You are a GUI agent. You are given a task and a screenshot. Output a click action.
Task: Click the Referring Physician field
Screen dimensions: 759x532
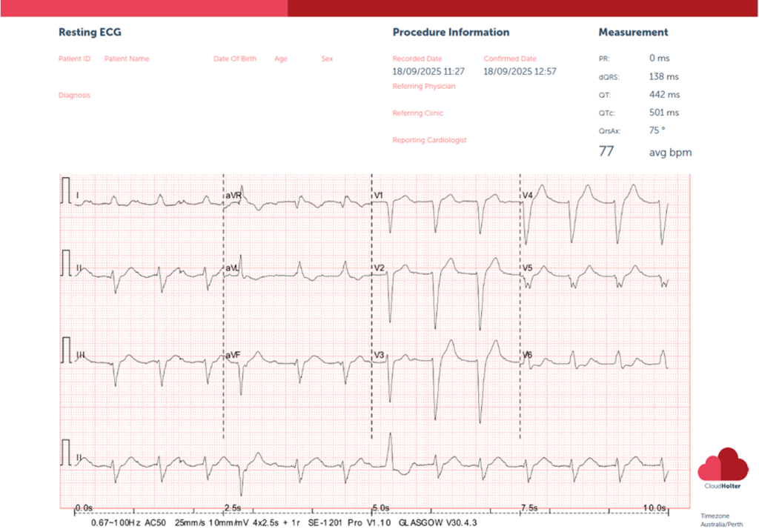[x=424, y=87]
